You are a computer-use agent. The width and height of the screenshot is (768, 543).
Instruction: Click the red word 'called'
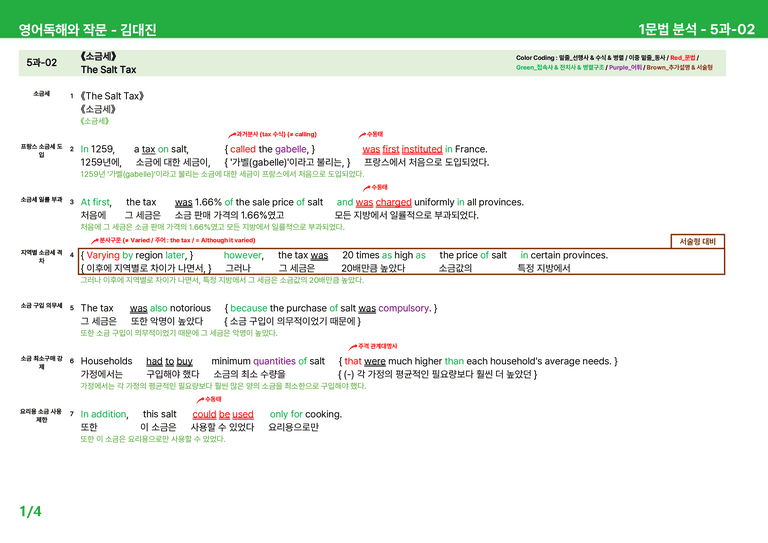tap(243, 149)
